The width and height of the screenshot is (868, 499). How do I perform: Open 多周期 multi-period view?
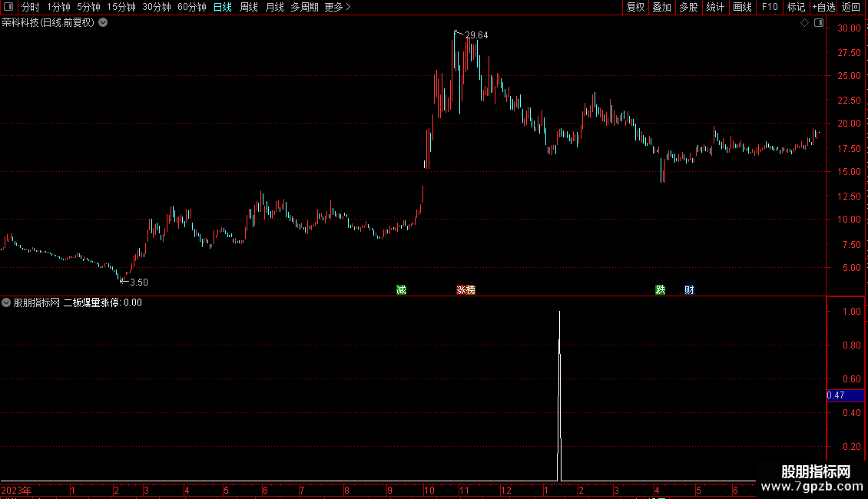coord(304,7)
